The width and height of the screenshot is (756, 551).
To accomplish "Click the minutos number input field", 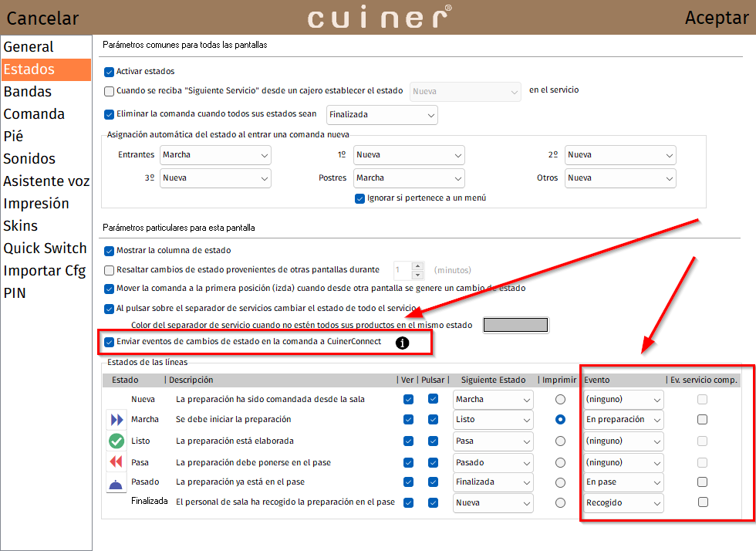I will click(x=403, y=270).
